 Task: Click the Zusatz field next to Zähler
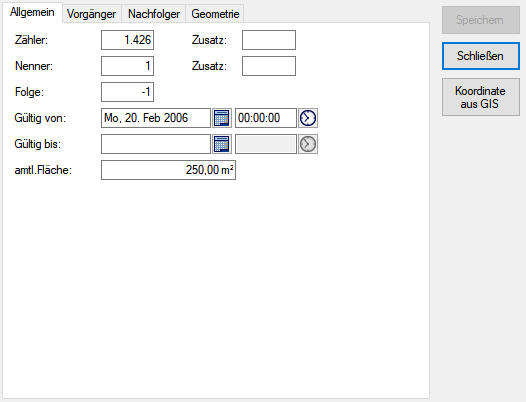(x=269, y=40)
